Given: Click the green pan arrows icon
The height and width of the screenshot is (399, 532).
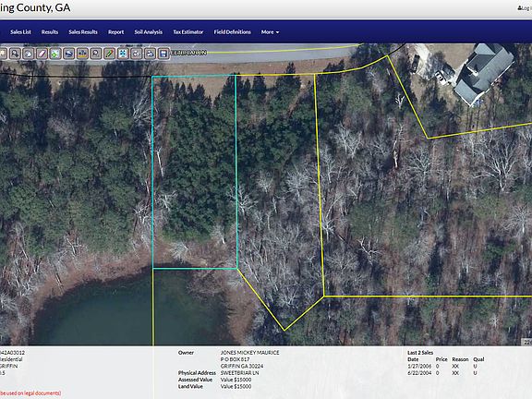Looking at the screenshot, I should tap(55, 54).
